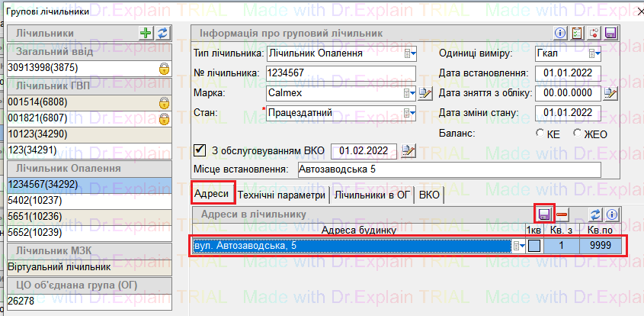
Task: Open the Лічильники в ОГ tab
Action: click(373, 195)
